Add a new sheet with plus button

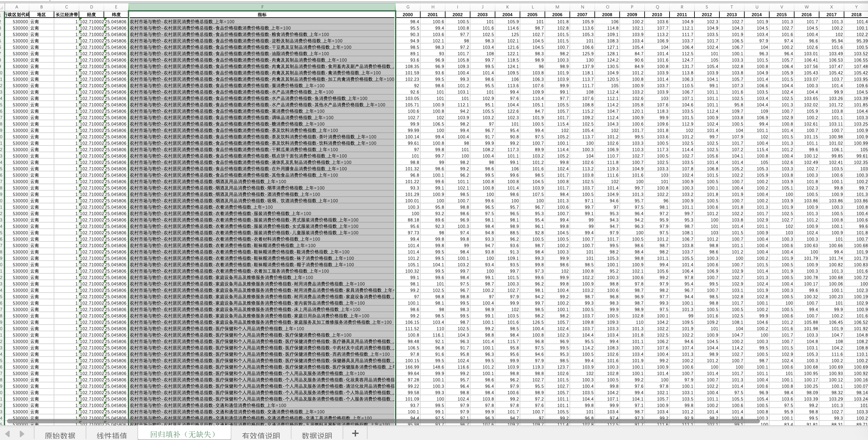coord(355,434)
